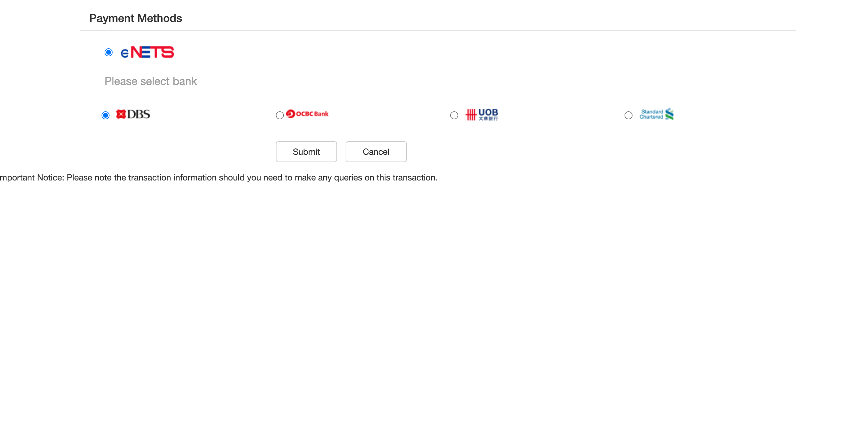Click the OCBC Bank logo
The width and height of the screenshot is (868, 446).
307,114
